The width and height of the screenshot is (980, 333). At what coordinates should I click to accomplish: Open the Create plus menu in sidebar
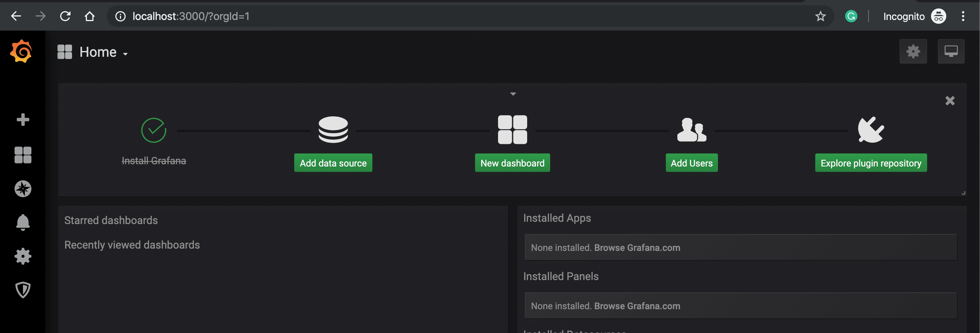tap(23, 119)
